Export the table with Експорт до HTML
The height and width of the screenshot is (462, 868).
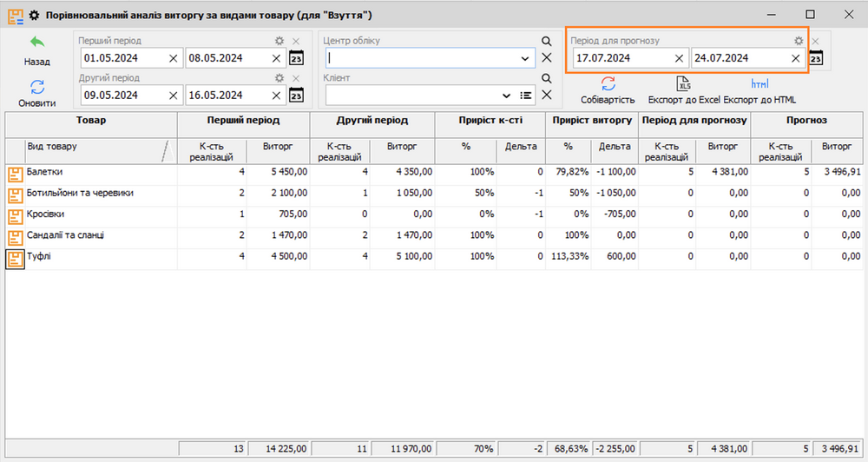tap(759, 84)
